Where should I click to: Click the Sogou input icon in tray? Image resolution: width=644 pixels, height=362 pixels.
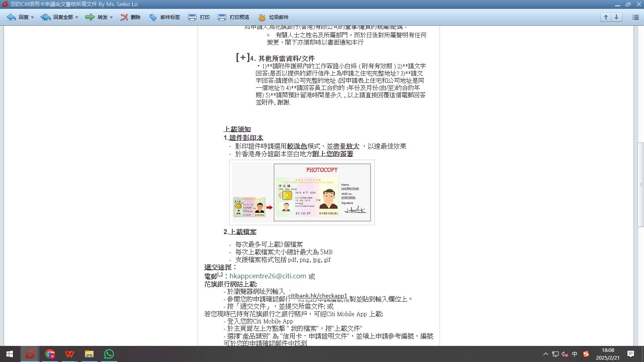(x=586, y=354)
